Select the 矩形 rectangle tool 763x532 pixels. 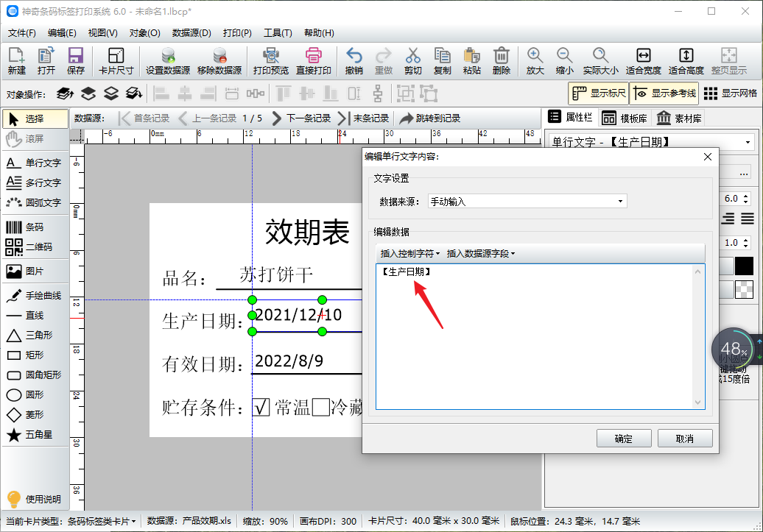coord(35,355)
